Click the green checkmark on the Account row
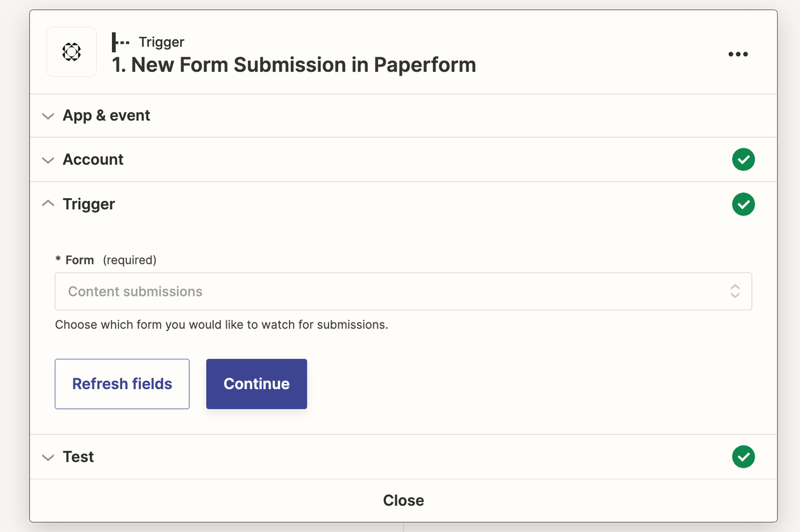Viewport: 800px width, 532px height. [743, 159]
